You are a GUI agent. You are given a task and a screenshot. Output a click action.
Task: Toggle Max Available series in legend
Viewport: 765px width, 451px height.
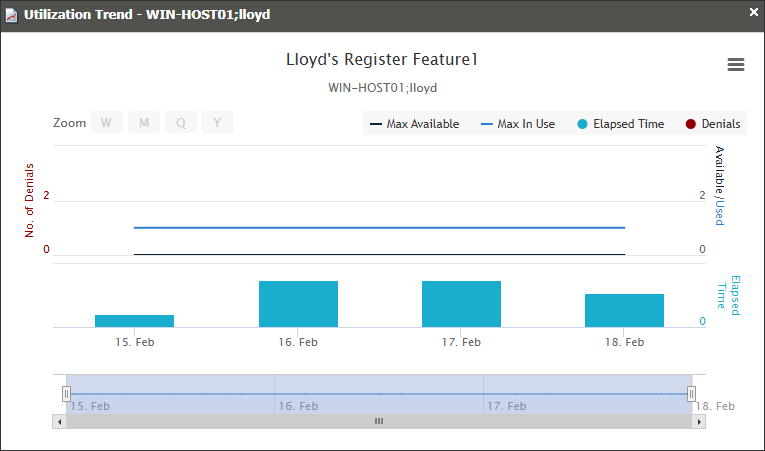click(x=415, y=124)
